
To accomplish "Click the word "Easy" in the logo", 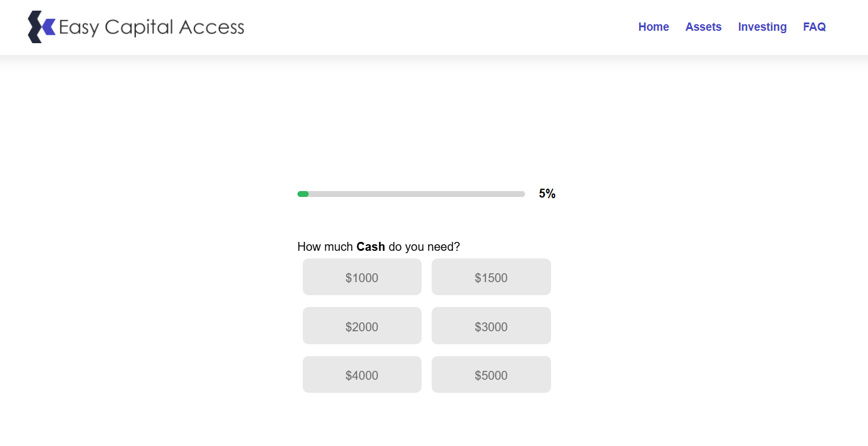I will pyautogui.click(x=79, y=28).
